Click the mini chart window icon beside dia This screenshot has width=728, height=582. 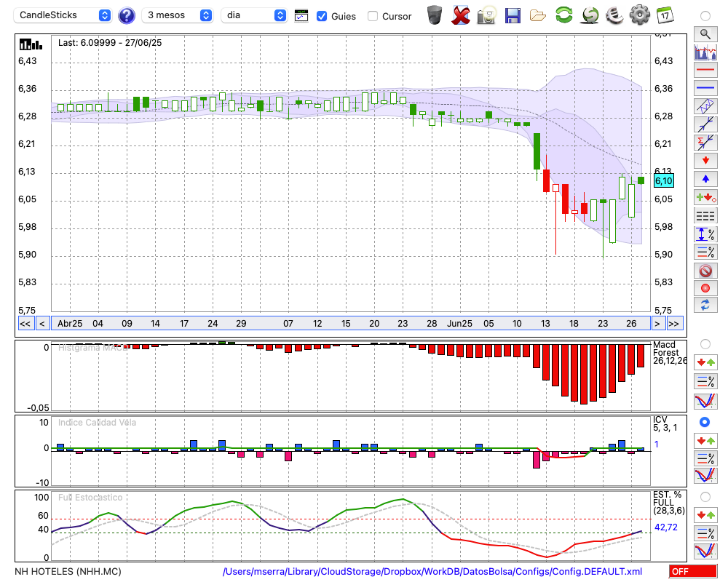pyautogui.click(x=301, y=16)
